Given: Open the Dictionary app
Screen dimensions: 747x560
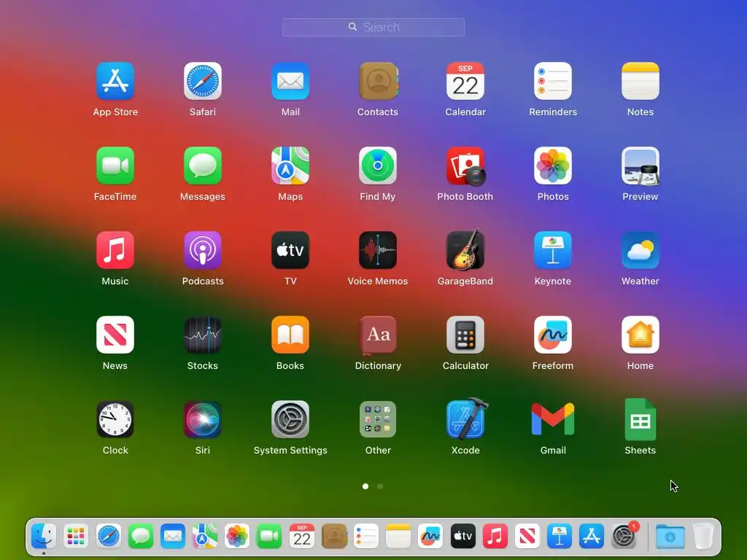Looking at the screenshot, I should pyautogui.click(x=378, y=335).
